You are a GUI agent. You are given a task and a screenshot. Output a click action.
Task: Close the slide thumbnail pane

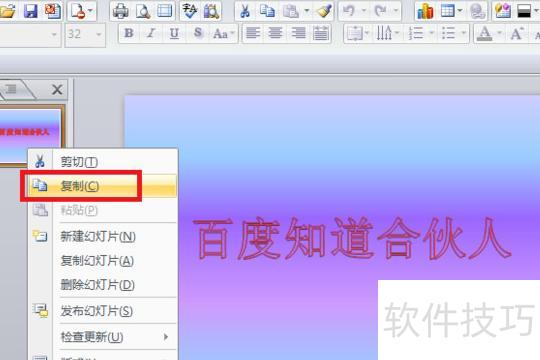click(x=57, y=90)
